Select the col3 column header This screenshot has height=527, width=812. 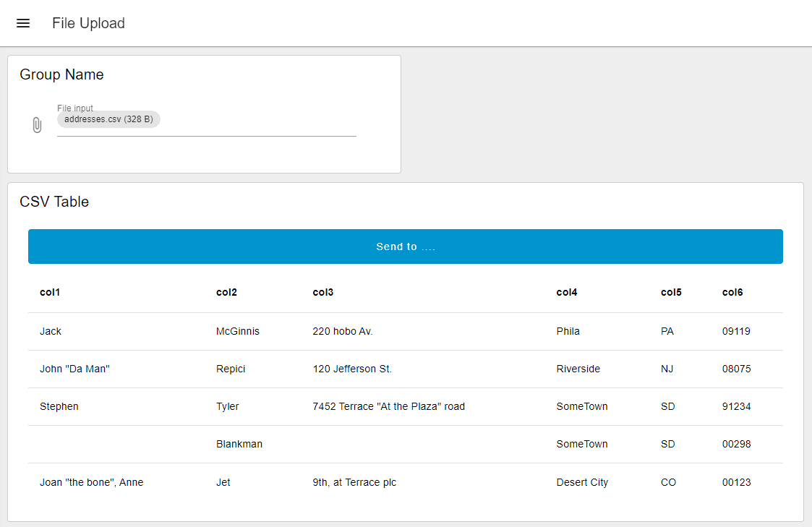click(322, 292)
